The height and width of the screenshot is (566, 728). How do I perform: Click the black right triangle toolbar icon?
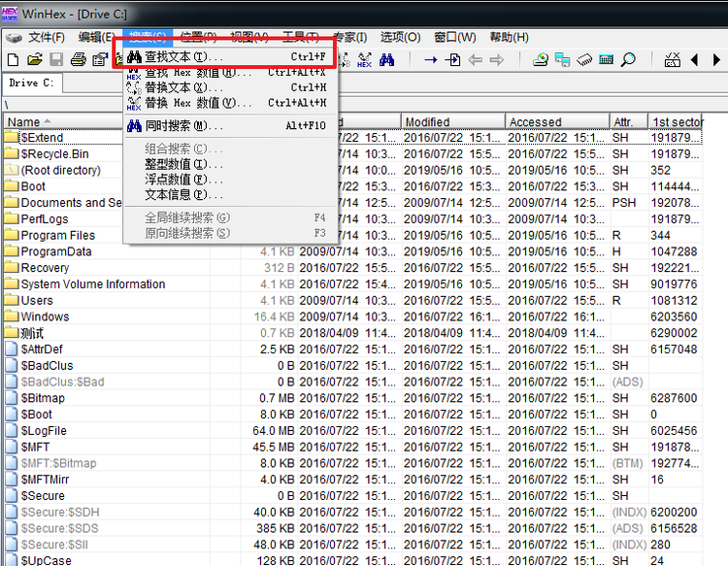[x=716, y=60]
